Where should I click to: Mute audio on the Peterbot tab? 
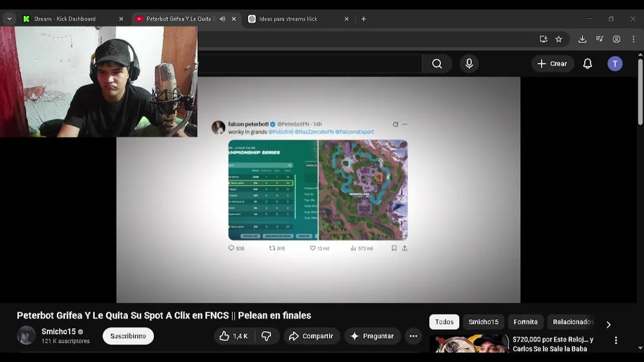pos(222,19)
